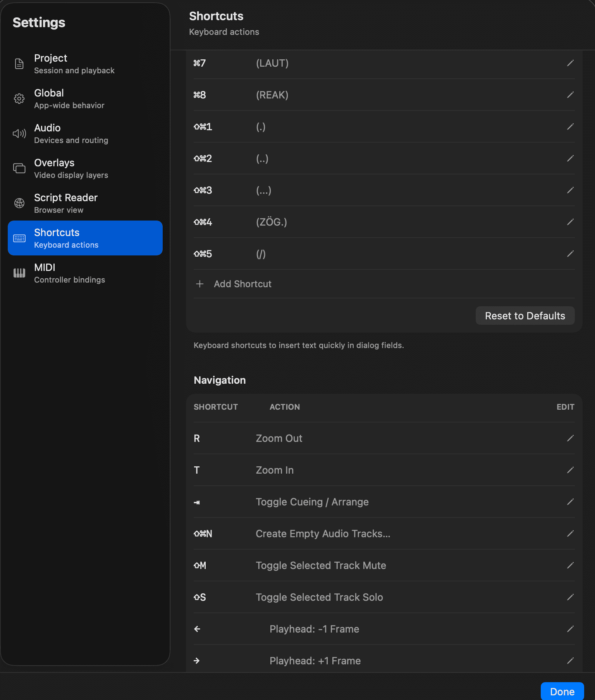The width and height of the screenshot is (595, 700).
Task: Open the Overlays settings section
Action: click(x=85, y=168)
